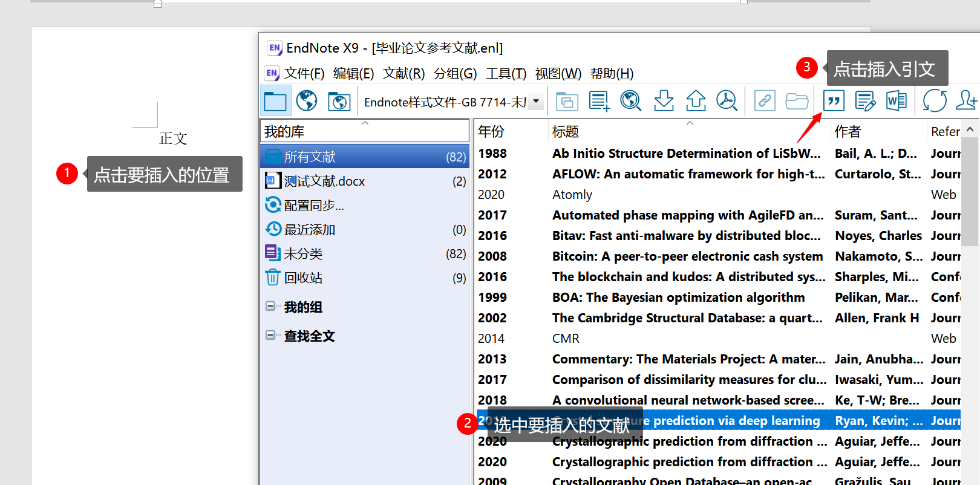Select the 'CMR' reference row
The width and height of the screenshot is (980, 485).
click(718, 339)
